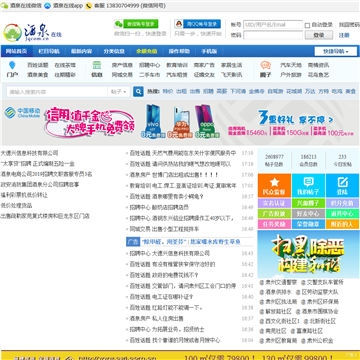
Task: Open the 手机版 mobile version menu item
Action: pyautogui.click(x=209, y=51)
